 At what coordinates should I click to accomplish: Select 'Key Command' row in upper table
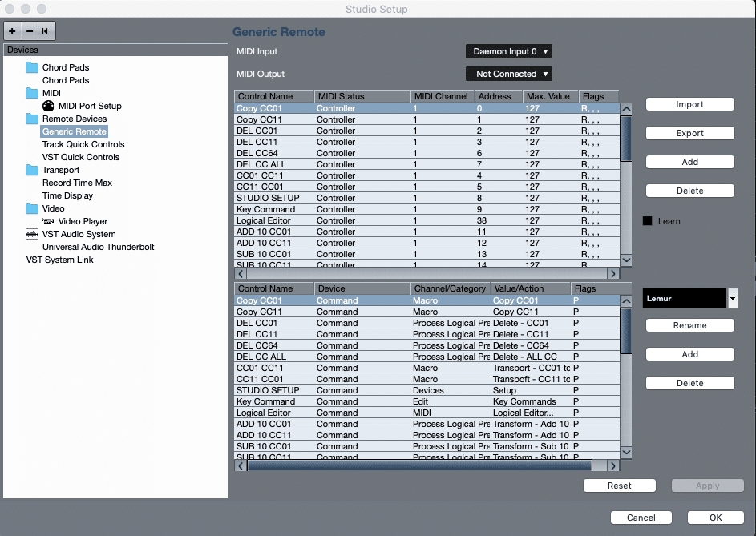(x=427, y=210)
